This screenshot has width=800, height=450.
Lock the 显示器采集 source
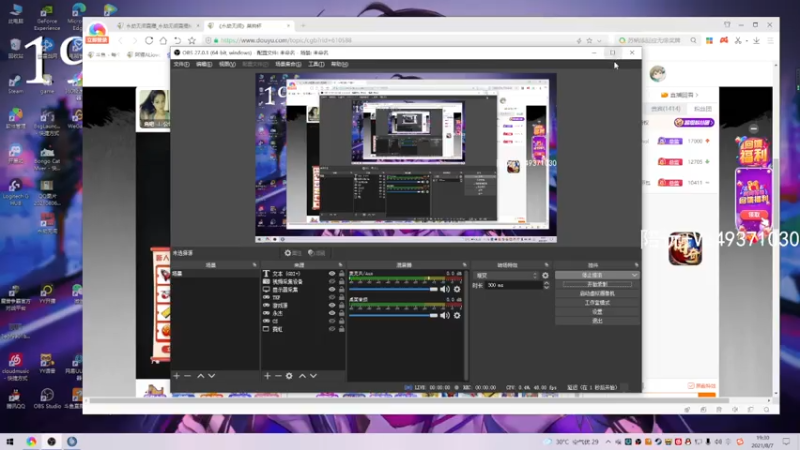click(x=342, y=289)
